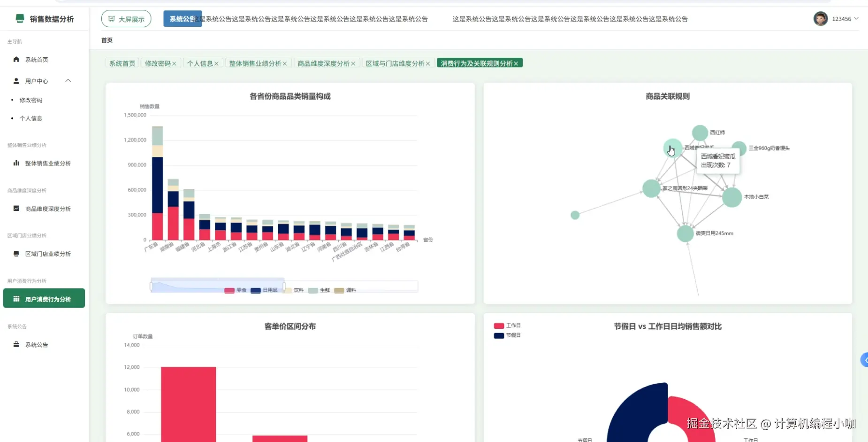Click the 各省份商品品类销量构成 title
The image size is (868, 442).
click(290, 96)
